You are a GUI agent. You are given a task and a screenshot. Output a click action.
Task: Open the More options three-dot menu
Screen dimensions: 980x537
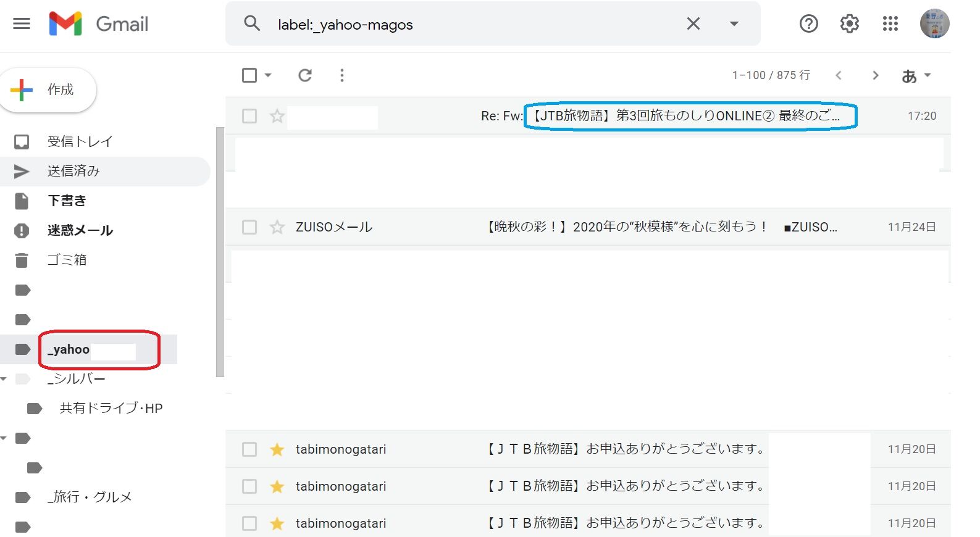[342, 75]
